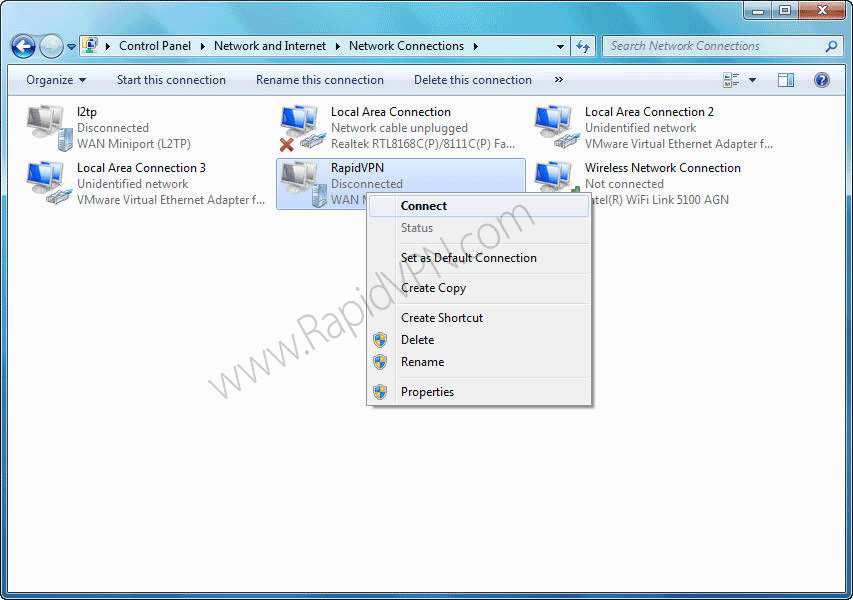The image size is (853, 600).
Task: Expand arrow after Control Panel breadcrumb
Action: tap(202, 46)
